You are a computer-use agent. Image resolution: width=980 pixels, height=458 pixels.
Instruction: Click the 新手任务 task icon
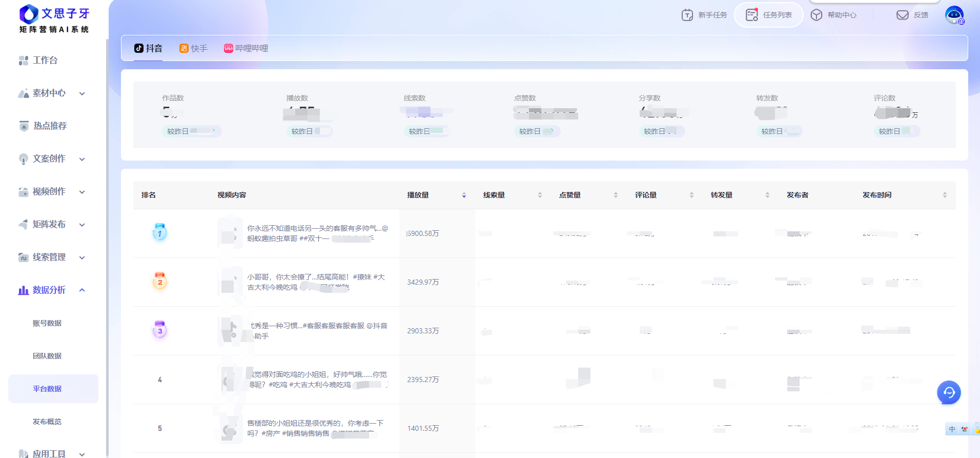[687, 15]
